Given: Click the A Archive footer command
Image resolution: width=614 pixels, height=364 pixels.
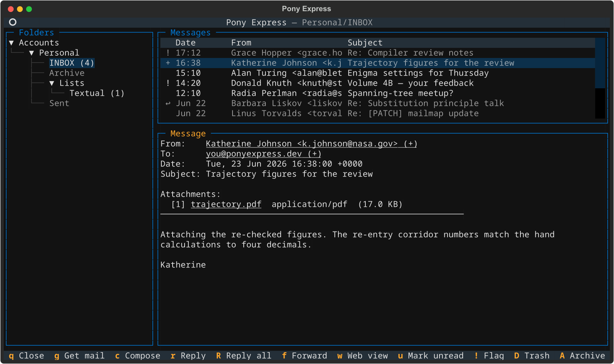Looking at the screenshot, I should pos(582,356).
